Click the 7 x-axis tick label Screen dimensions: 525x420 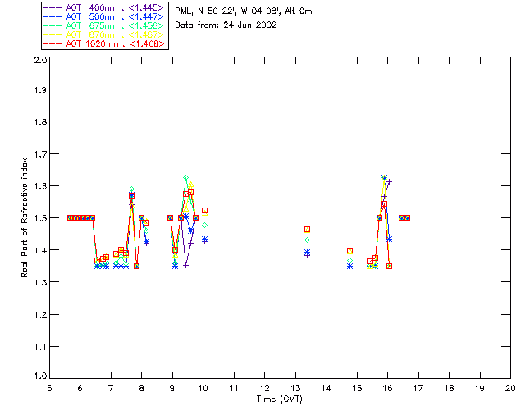111,388
